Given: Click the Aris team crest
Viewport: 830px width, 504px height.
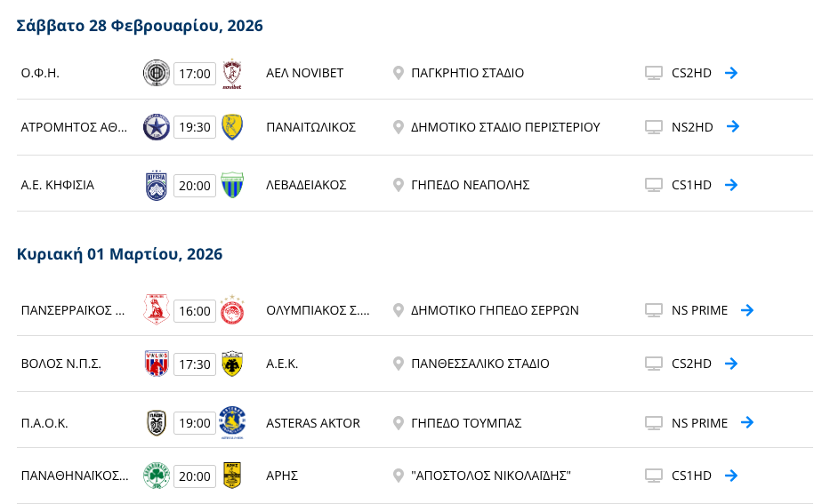Looking at the screenshot, I should pos(232,476).
